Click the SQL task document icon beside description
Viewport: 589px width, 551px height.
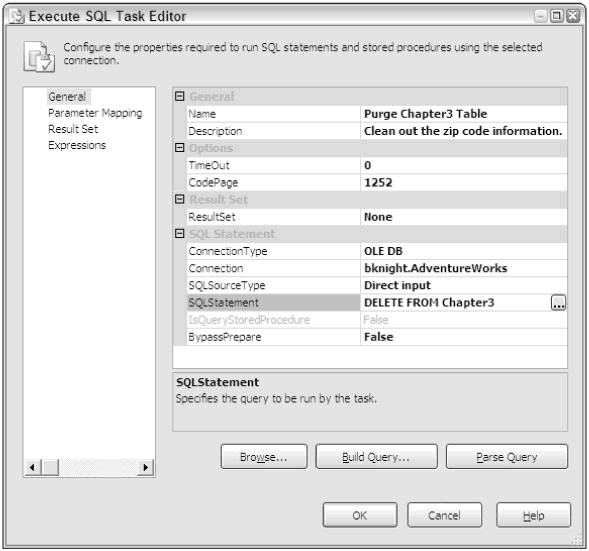click(39, 56)
